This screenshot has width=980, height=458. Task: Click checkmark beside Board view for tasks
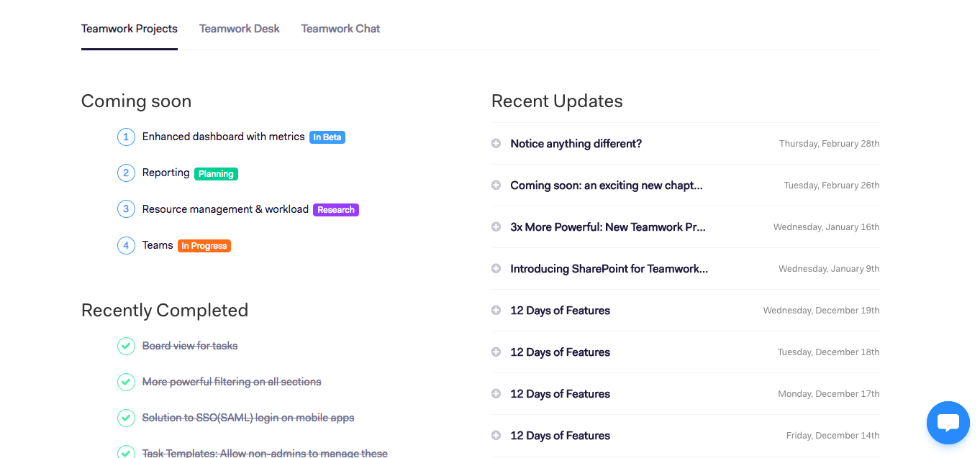point(126,346)
